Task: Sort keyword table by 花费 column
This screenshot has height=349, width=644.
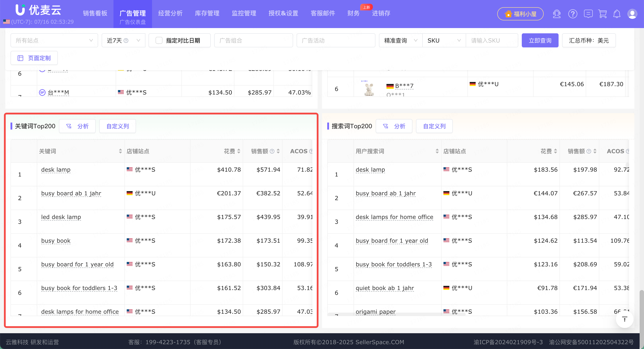Action: click(239, 151)
